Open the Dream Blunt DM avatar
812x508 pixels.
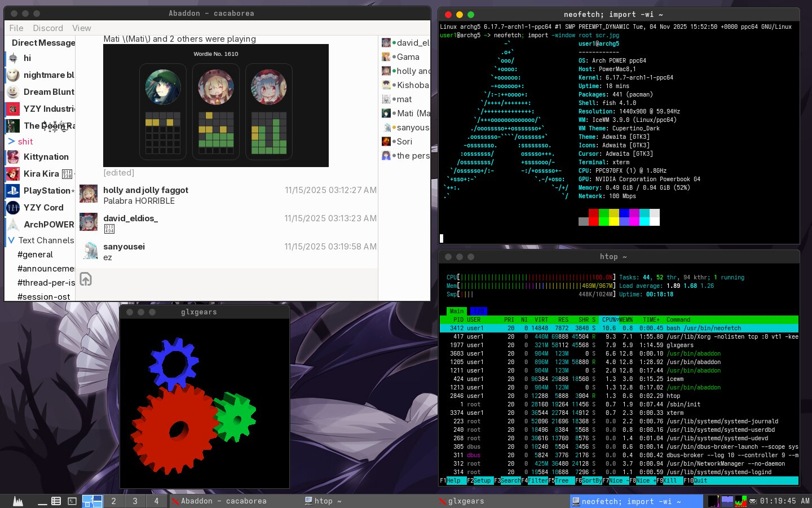13,92
